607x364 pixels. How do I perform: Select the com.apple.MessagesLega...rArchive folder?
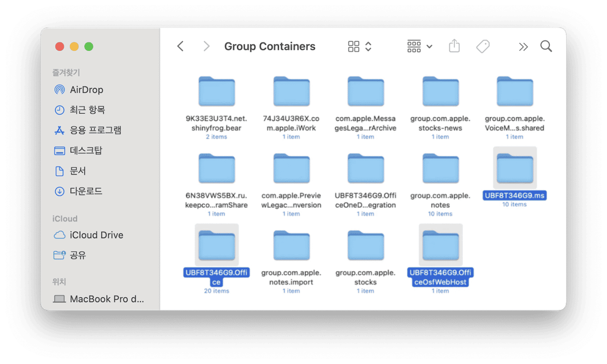[365, 92]
